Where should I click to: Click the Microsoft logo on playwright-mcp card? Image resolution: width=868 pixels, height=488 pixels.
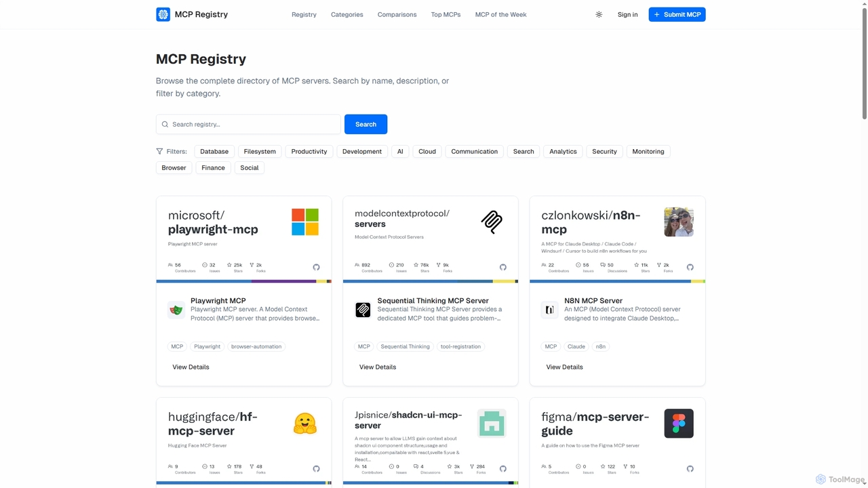(x=305, y=222)
